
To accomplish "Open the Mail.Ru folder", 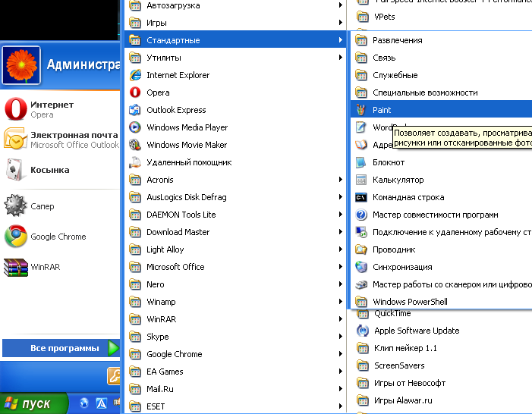I will pos(235,389).
